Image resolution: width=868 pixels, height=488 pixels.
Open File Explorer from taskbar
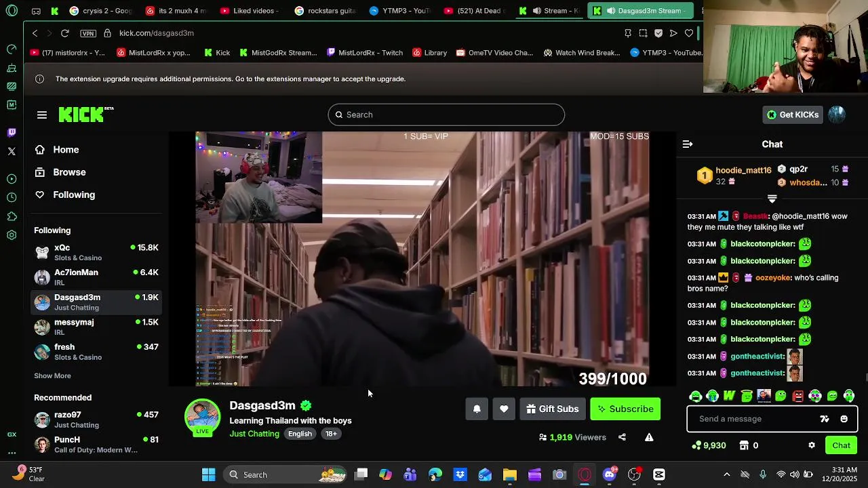(510, 474)
